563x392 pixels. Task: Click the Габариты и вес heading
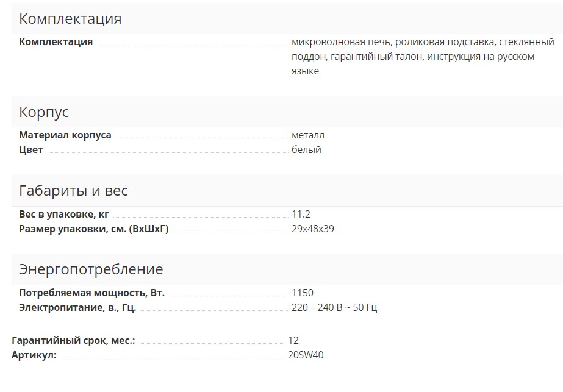pos(73,191)
